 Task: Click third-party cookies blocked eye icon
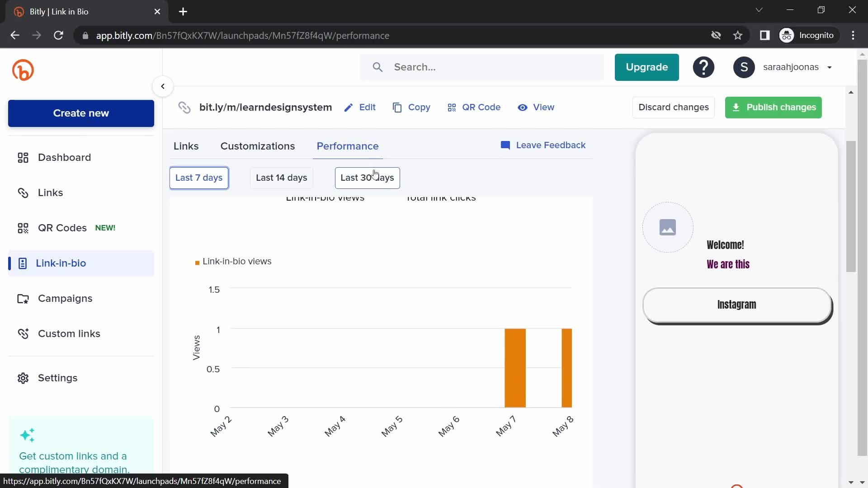716,35
